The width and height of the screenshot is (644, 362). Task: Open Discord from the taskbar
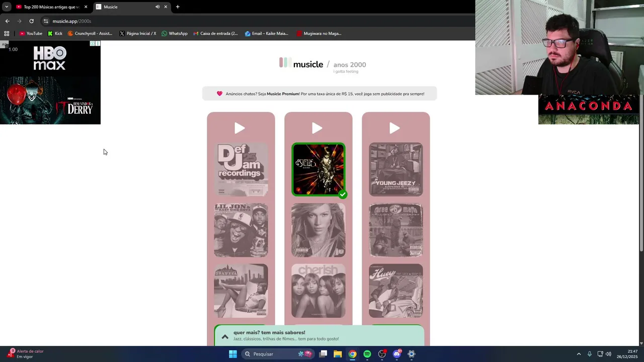point(397,354)
